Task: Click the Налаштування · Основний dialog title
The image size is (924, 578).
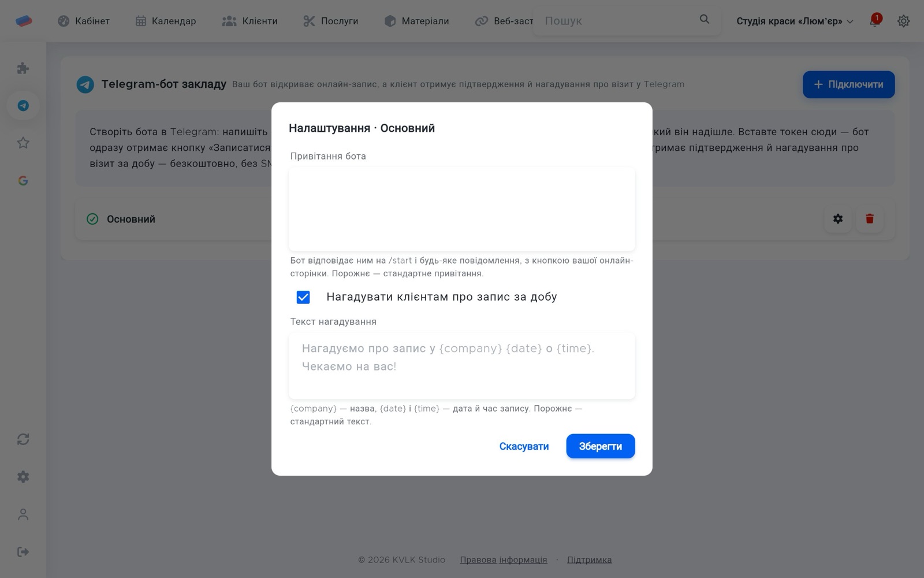Action: (362, 128)
